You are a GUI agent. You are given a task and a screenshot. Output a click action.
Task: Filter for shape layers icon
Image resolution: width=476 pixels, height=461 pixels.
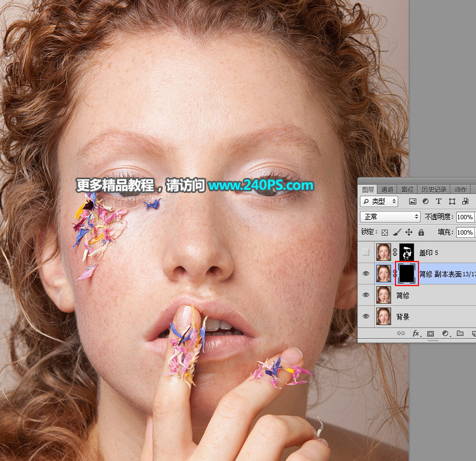click(452, 201)
